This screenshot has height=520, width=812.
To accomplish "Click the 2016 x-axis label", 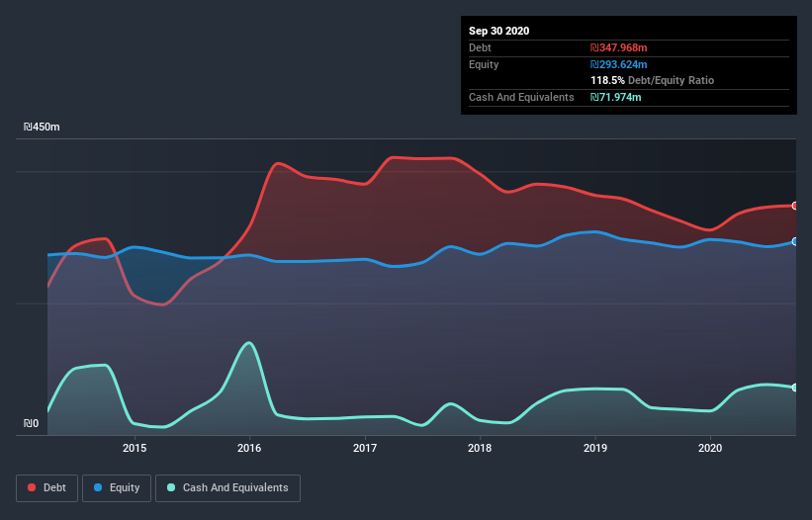I will [249, 448].
